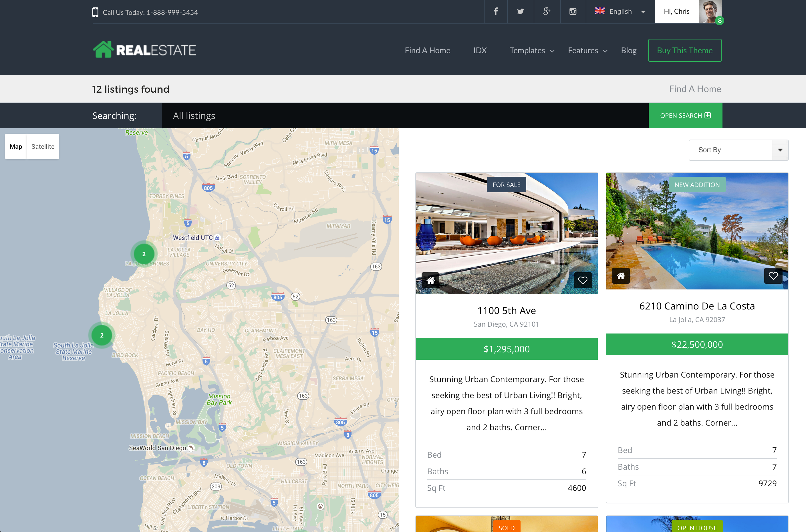The image size is (806, 532).
Task: Click the Twitter bird icon
Action: (x=520, y=11)
